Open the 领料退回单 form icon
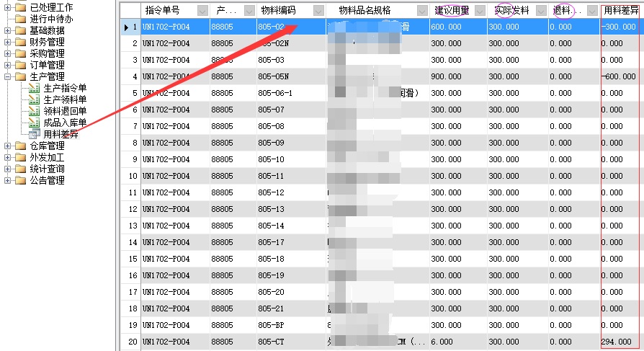Viewport: 644px width, 351px height. [x=33, y=111]
